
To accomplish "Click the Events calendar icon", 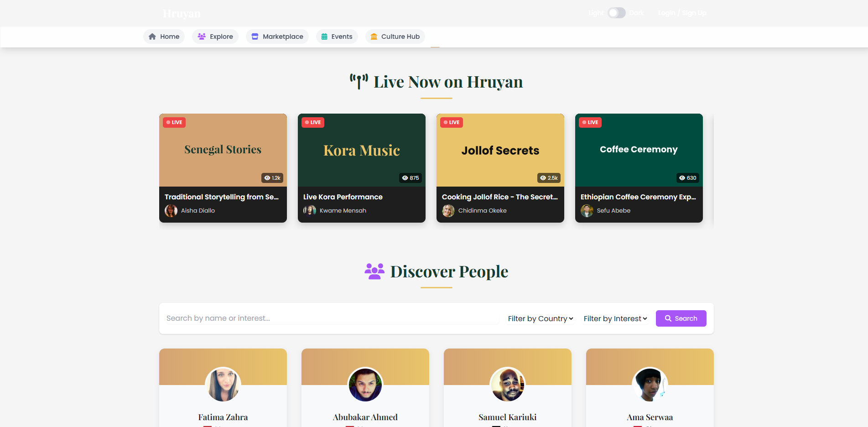I will (x=324, y=36).
